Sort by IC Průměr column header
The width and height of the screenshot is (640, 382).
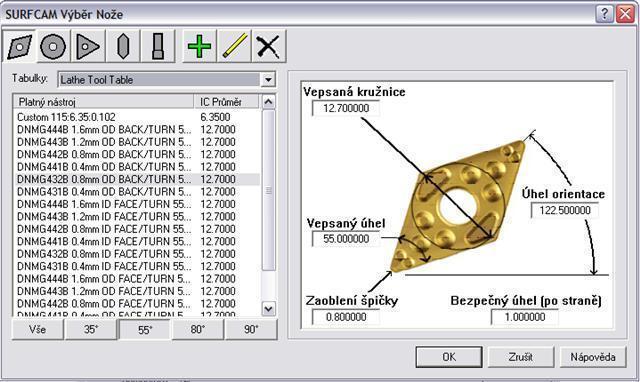[x=226, y=102]
